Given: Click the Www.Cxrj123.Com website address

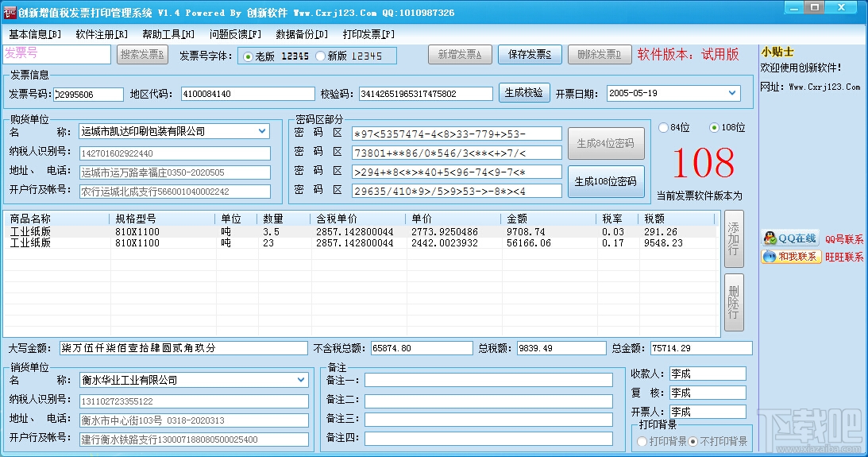Looking at the screenshot, I should (824, 87).
